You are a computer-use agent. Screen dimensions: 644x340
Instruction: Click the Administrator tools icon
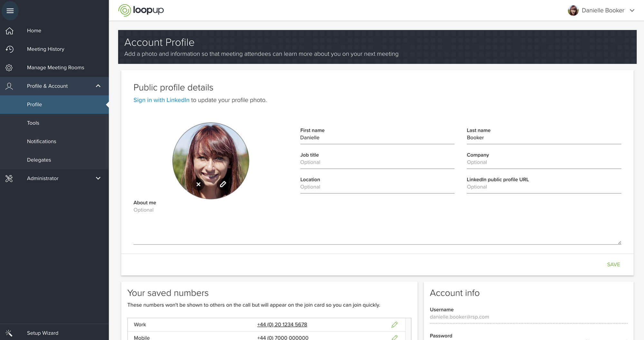point(9,178)
